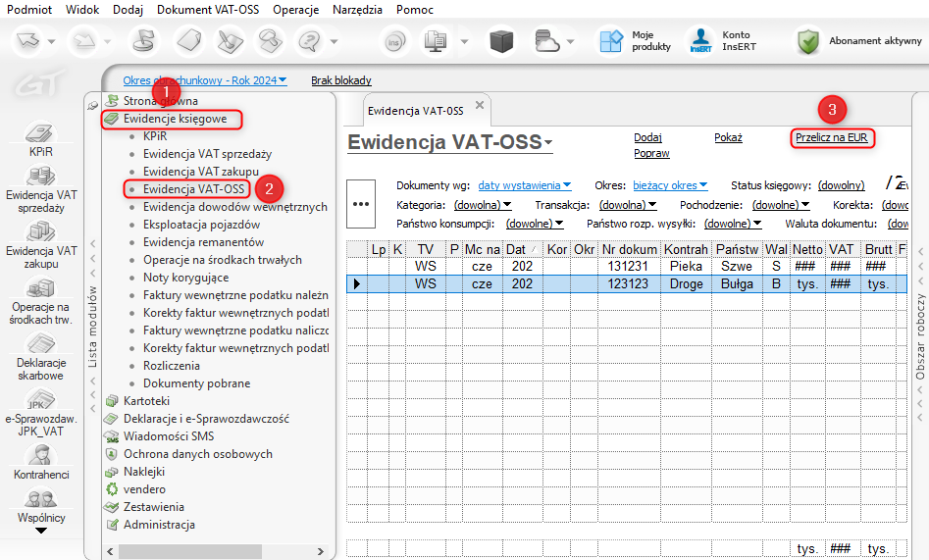Open the Widok menu
The height and width of the screenshot is (560, 929).
tap(82, 10)
